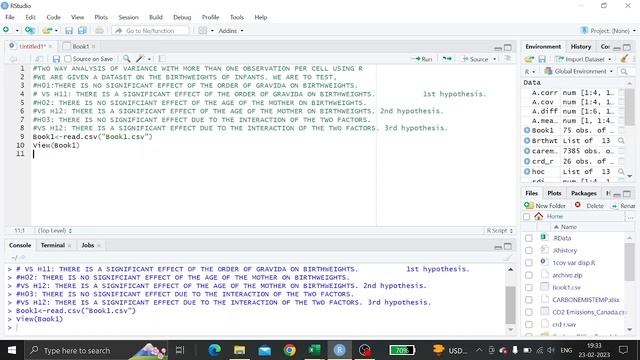This screenshot has width=640, height=360.
Task: Click the Home icon in Files pane
Action: tap(539, 216)
